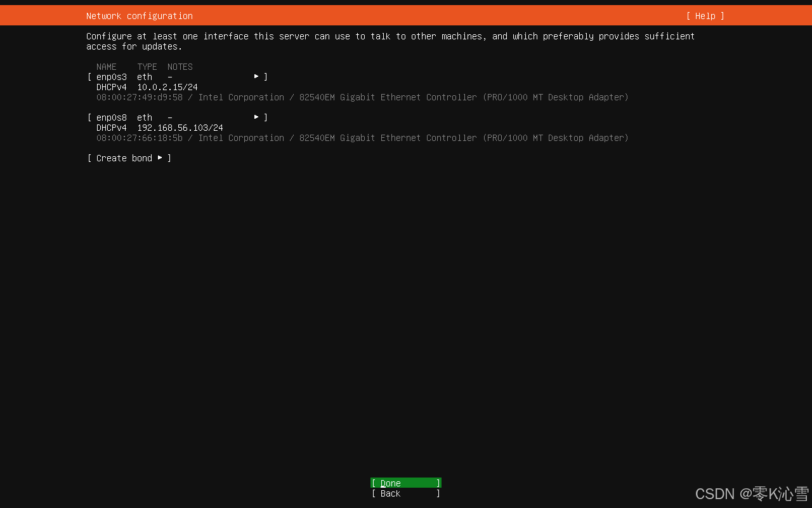Expand the enp0s8 interface options arrow
The image size is (812, 508).
(x=256, y=117)
